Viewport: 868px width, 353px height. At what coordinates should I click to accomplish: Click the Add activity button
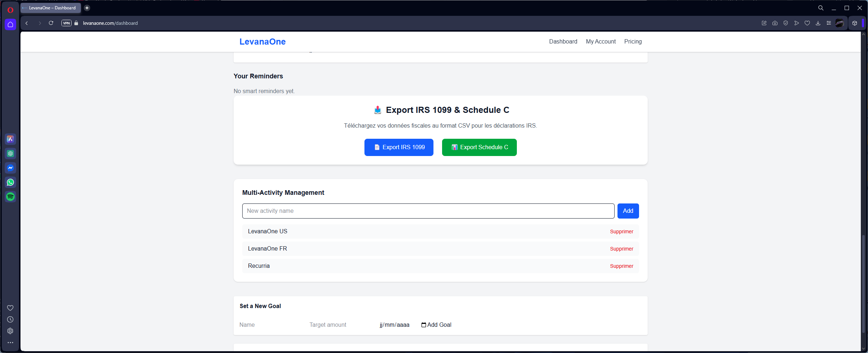pyautogui.click(x=628, y=211)
